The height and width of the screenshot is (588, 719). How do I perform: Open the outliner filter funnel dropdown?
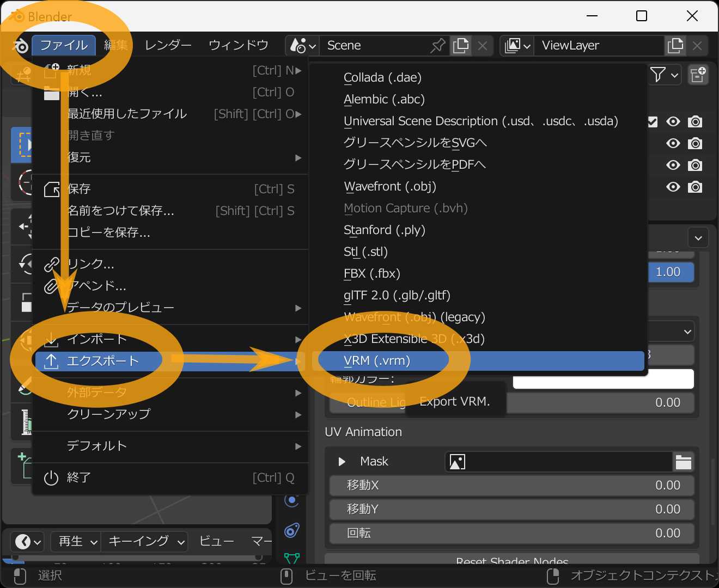[664, 75]
